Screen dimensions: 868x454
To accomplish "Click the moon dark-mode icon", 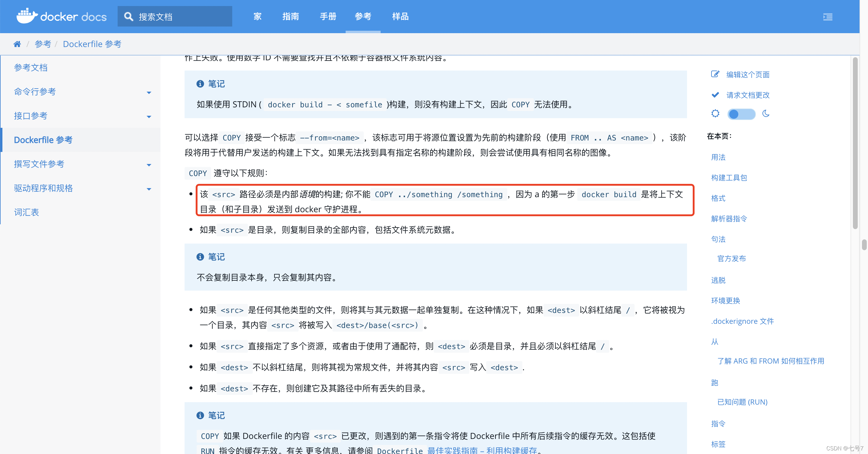I will [x=766, y=114].
